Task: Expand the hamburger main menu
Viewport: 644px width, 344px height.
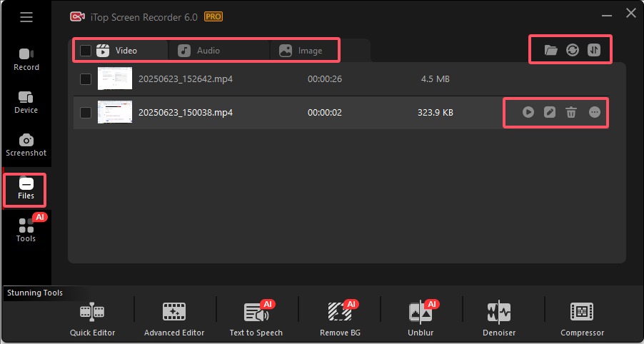Action: tap(26, 17)
